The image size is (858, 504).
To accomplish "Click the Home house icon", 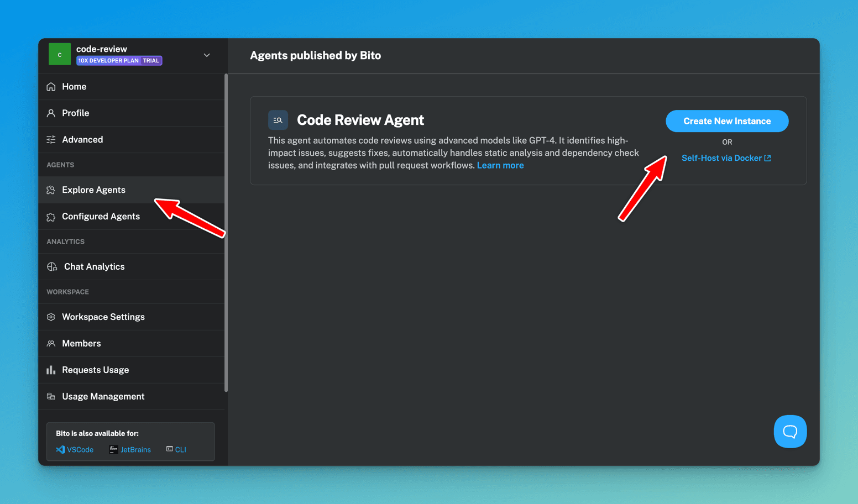I will point(51,87).
